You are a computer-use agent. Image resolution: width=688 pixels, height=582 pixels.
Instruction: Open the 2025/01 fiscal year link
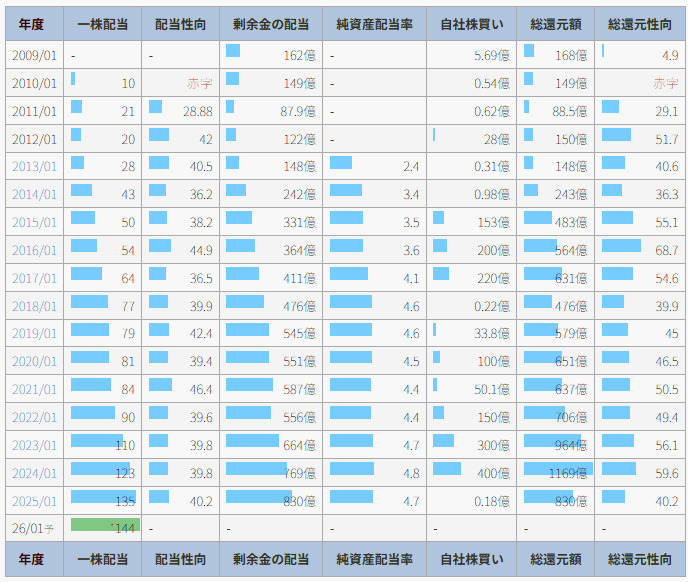pyautogui.click(x=34, y=501)
